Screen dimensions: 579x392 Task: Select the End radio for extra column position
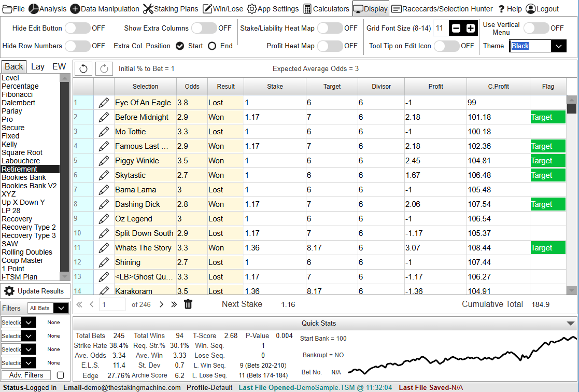212,46
